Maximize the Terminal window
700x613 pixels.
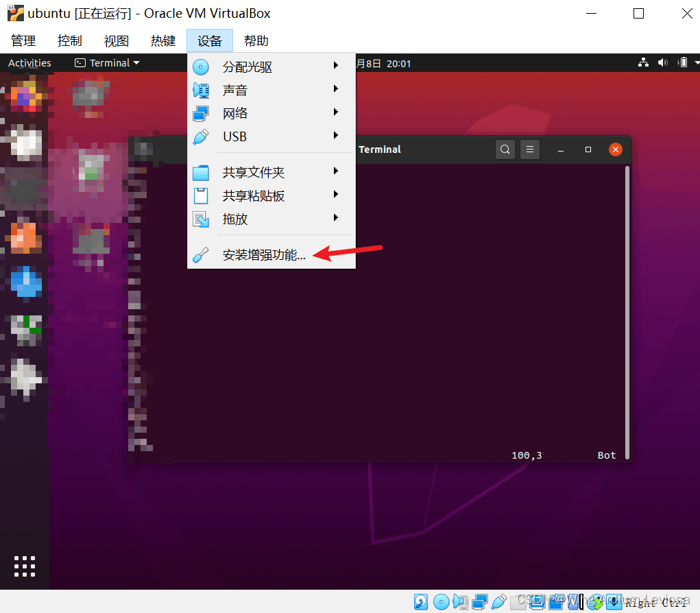(588, 149)
